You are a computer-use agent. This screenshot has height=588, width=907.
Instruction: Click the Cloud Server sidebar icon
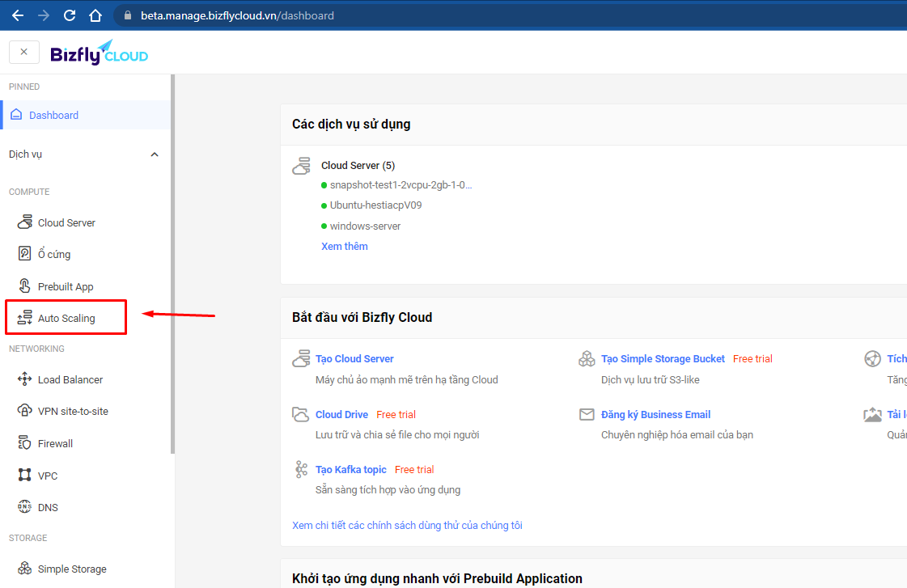pos(24,222)
